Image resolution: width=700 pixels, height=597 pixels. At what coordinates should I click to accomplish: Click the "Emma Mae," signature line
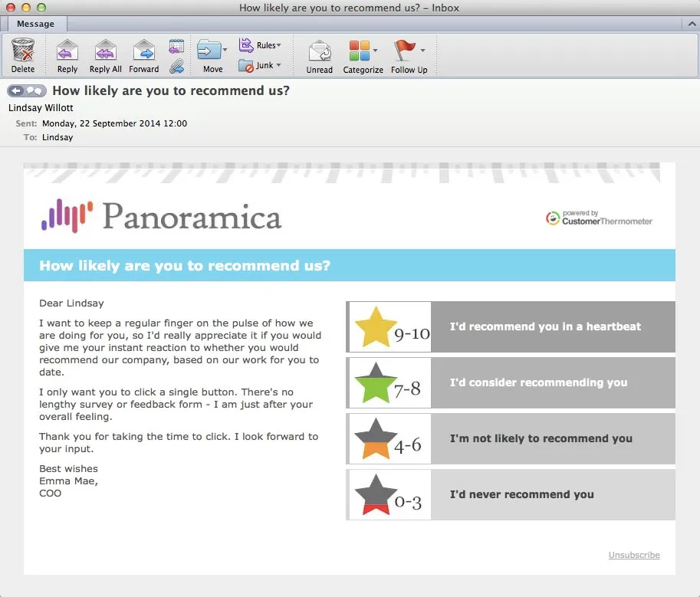[x=68, y=481]
